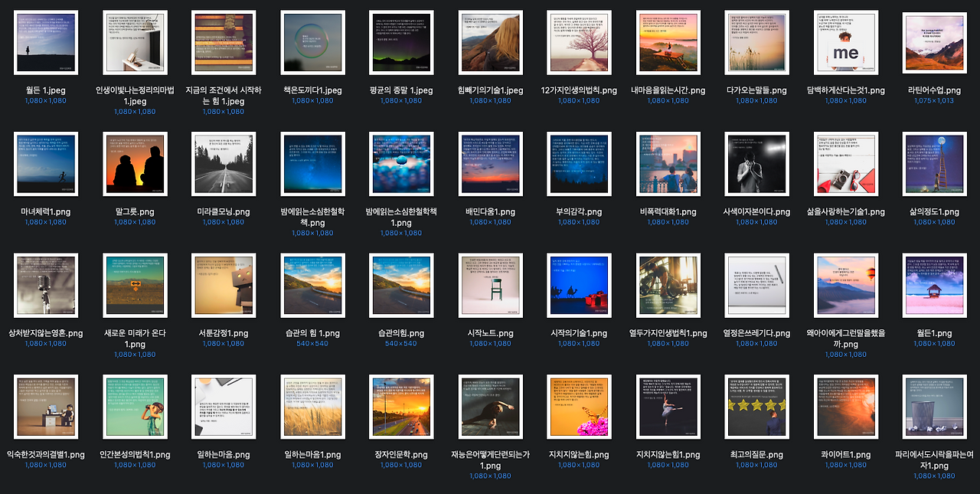Select the 왜아이에게그런말을했을까.png balloon thumbnail
The height and width of the screenshot is (494, 980).
click(845, 286)
